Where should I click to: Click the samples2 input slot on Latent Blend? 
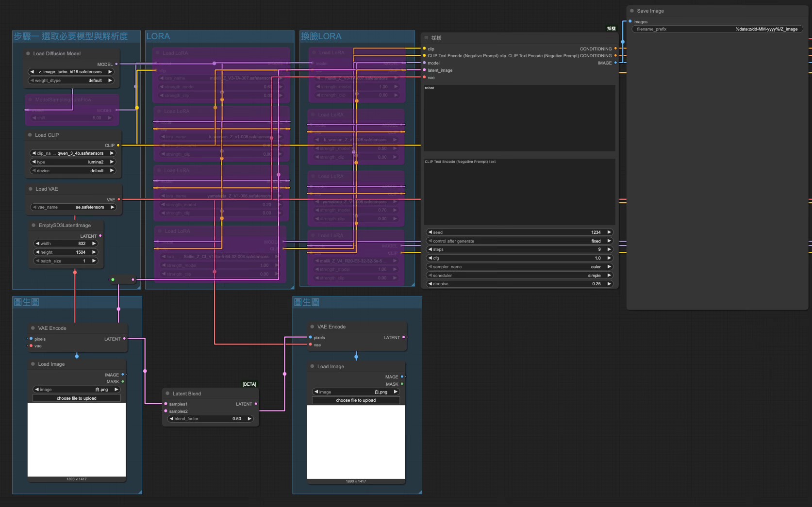click(166, 411)
